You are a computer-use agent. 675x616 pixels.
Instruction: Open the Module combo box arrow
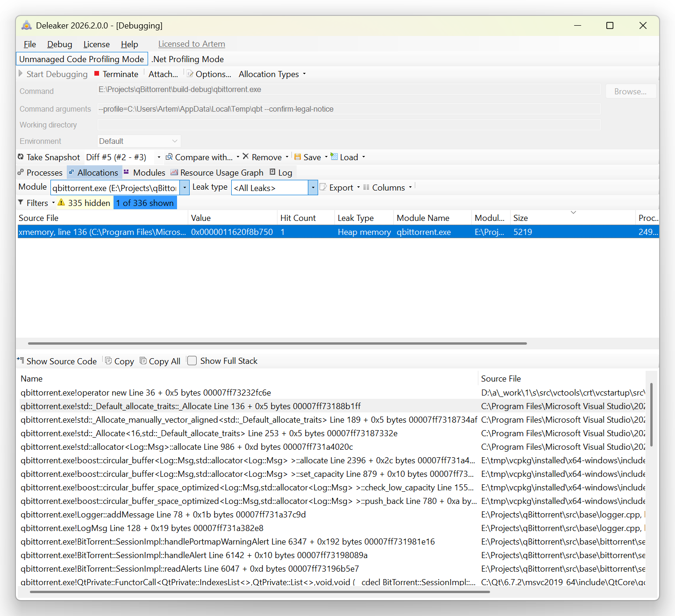coord(185,188)
